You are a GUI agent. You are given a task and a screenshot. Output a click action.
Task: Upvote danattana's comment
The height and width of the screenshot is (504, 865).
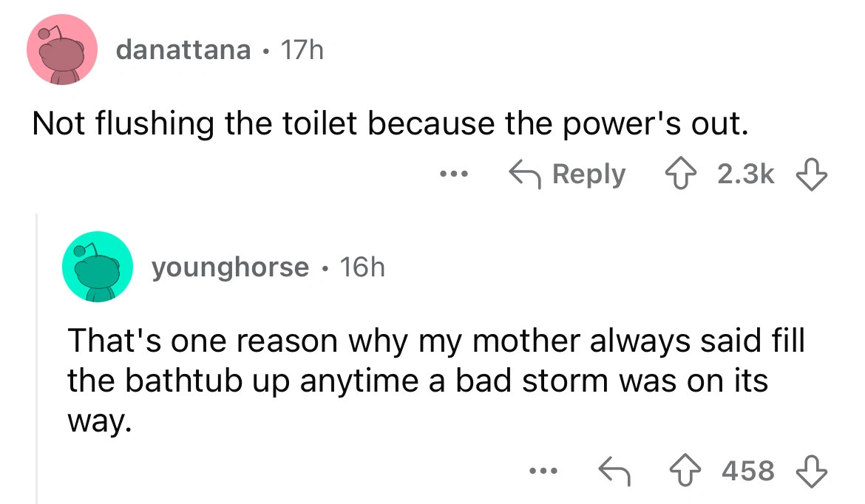click(x=675, y=174)
